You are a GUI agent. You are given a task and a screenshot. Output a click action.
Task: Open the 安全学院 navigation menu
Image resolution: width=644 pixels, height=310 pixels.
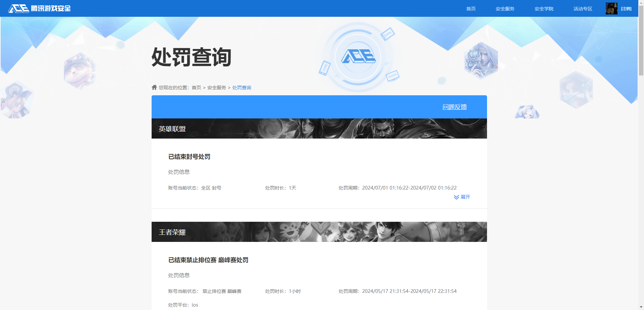[x=544, y=9]
